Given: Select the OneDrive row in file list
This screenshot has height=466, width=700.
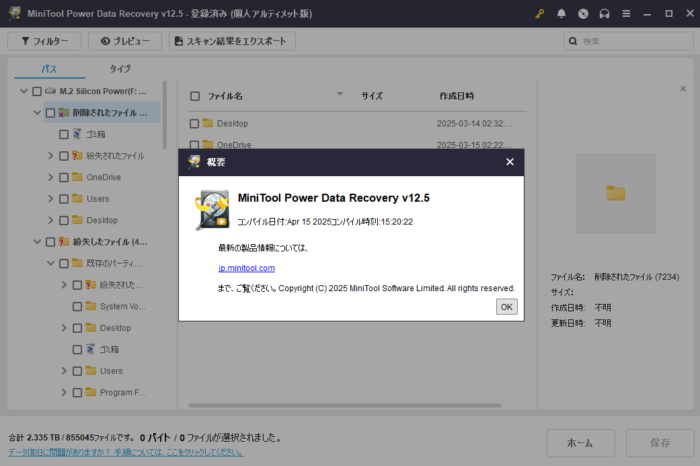Looking at the screenshot, I should point(357,144).
